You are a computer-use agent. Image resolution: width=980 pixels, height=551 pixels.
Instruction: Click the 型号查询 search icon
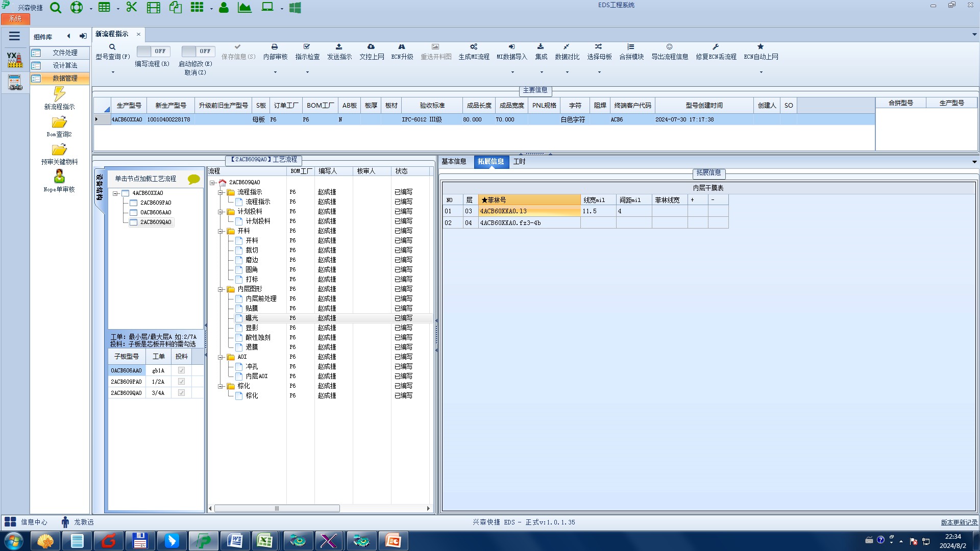(x=112, y=47)
